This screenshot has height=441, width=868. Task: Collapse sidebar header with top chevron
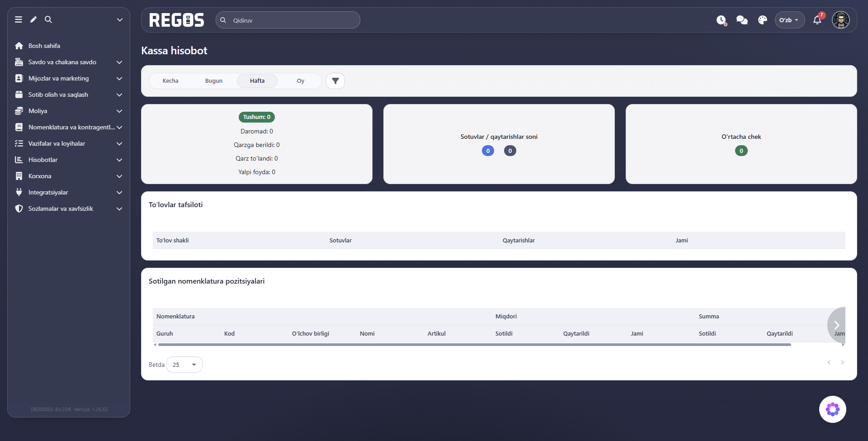coord(120,19)
